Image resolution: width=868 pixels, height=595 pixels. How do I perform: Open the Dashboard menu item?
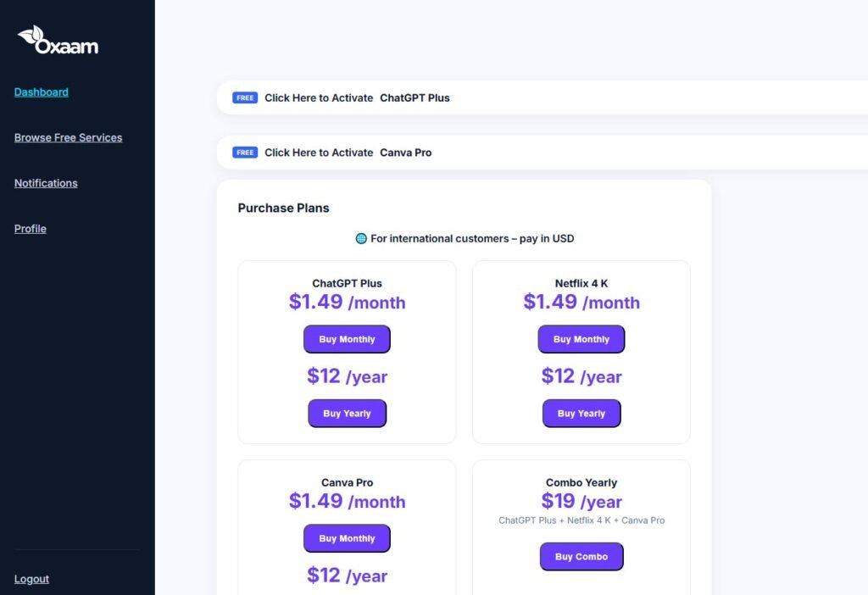point(42,92)
